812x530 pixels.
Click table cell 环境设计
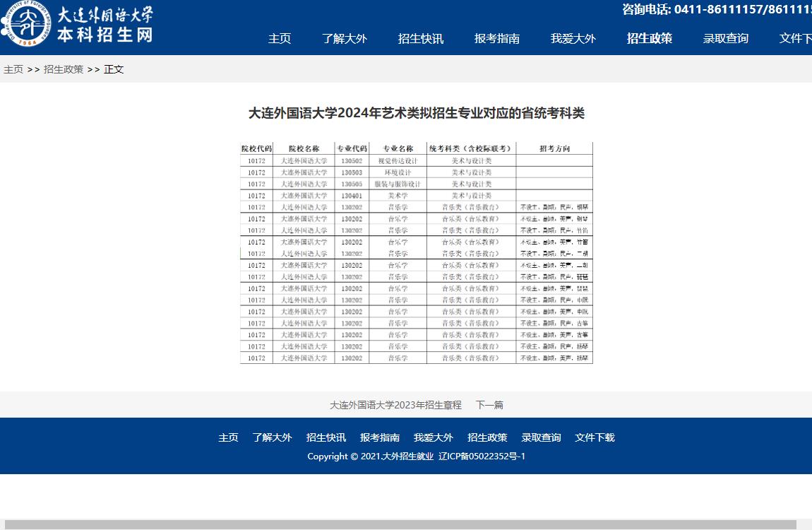coord(398,172)
